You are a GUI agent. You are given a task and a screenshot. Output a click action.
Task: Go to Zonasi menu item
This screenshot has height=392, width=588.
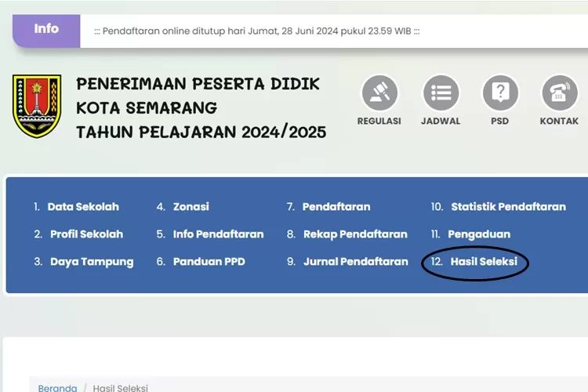(x=191, y=207)
